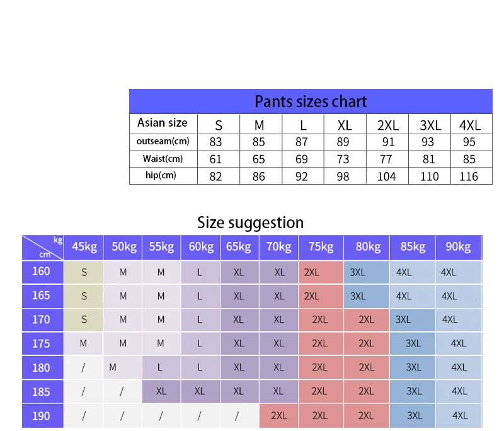
Task: Click the Pants sizes chart title banner
Action: pyautogui.click(x=311, y=101)
